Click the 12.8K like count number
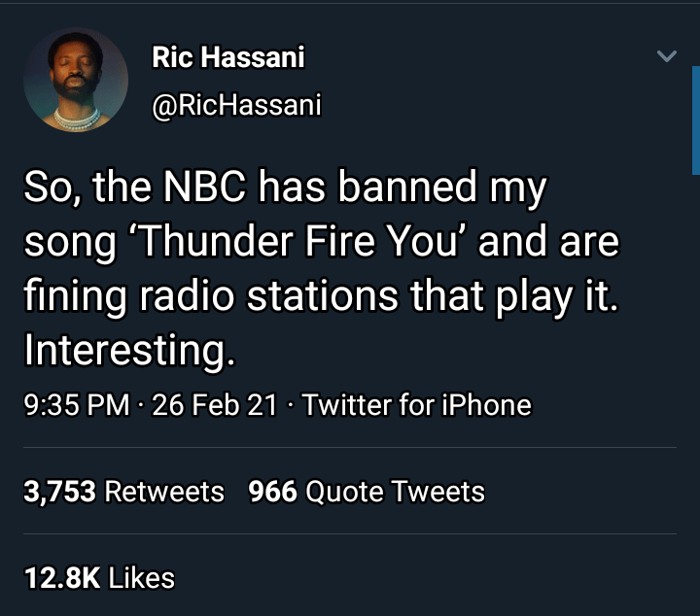Image resolution: width=700 pixels, height=616 pixels. 61,578
